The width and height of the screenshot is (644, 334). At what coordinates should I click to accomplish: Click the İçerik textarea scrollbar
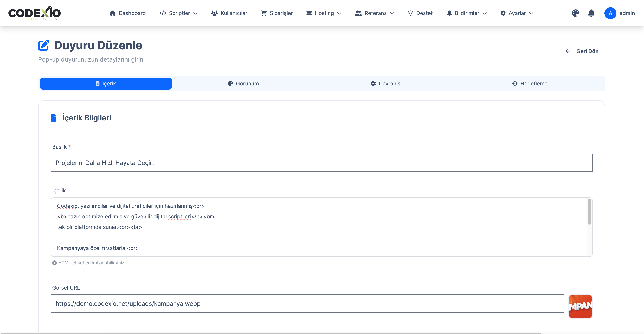[589, 212]
